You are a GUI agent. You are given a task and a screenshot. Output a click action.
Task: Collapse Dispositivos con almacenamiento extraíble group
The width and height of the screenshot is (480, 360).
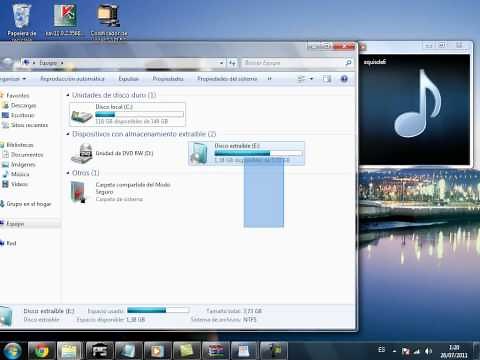68,134
